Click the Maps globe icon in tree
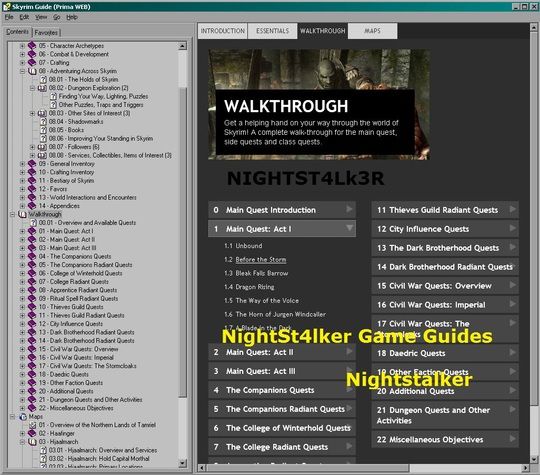 click(x=23, y=417)
